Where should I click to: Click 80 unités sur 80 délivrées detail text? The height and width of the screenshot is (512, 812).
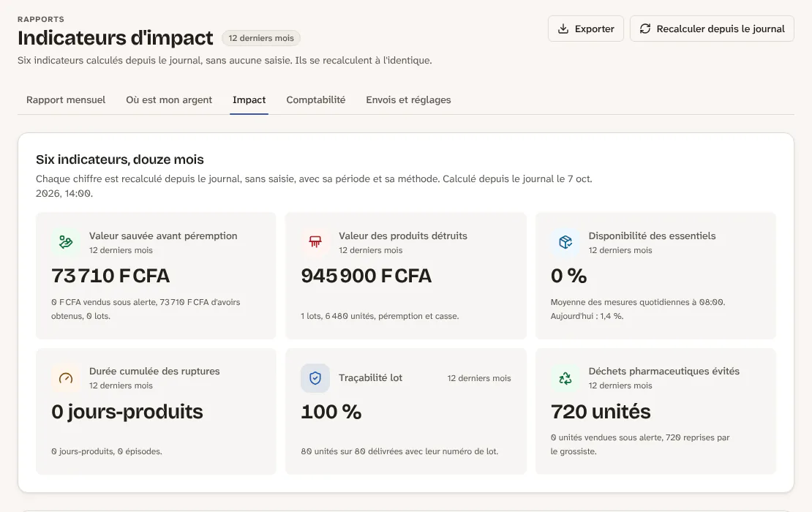click(x=399, y=451)
